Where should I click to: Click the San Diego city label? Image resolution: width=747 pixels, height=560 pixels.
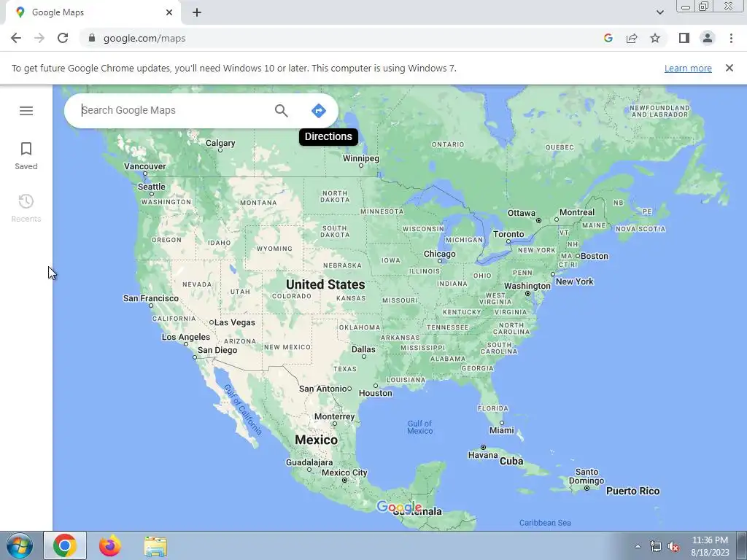click(x=217, y=350)
